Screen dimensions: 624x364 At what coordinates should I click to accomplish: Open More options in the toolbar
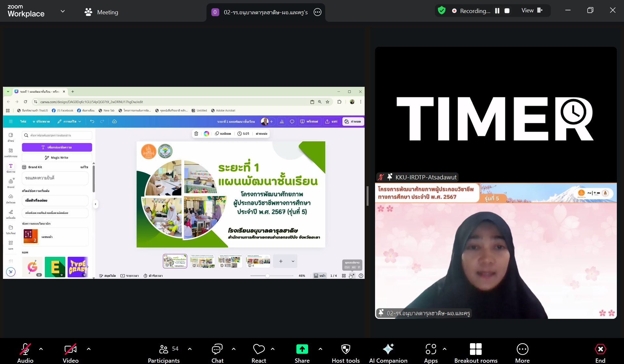tap(522, 349)
